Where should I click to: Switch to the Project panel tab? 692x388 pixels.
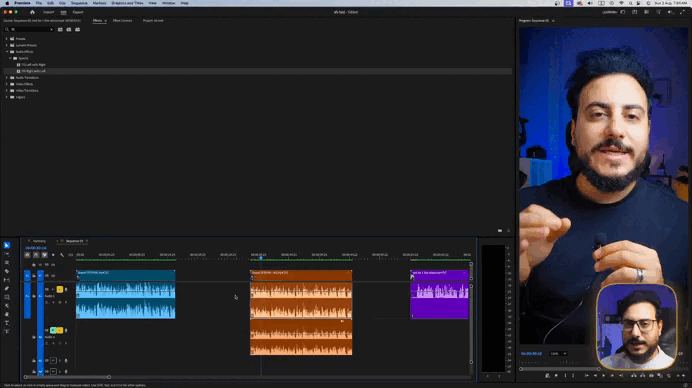click(153, 21)
